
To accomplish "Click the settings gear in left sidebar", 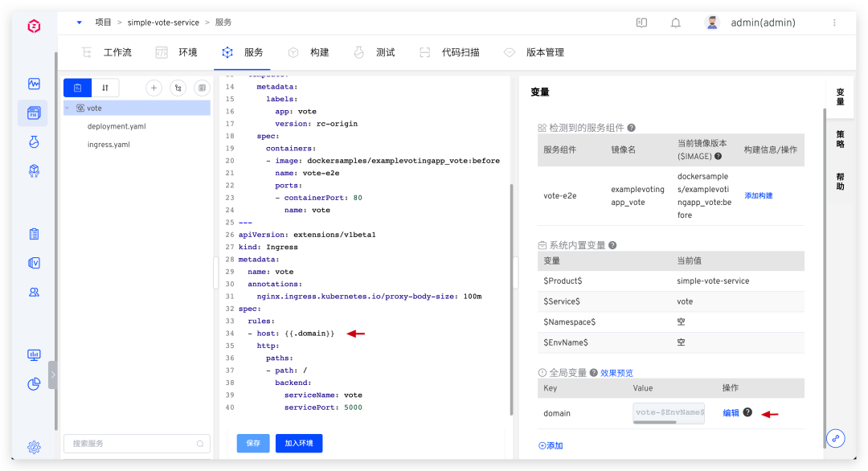I will (34, 447).
